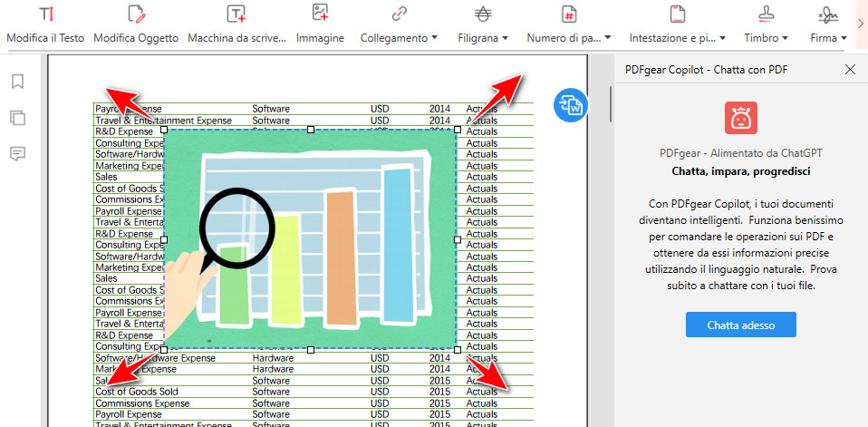Click the Chatta adesso button
868x427 pixels.
click(741, 325)
